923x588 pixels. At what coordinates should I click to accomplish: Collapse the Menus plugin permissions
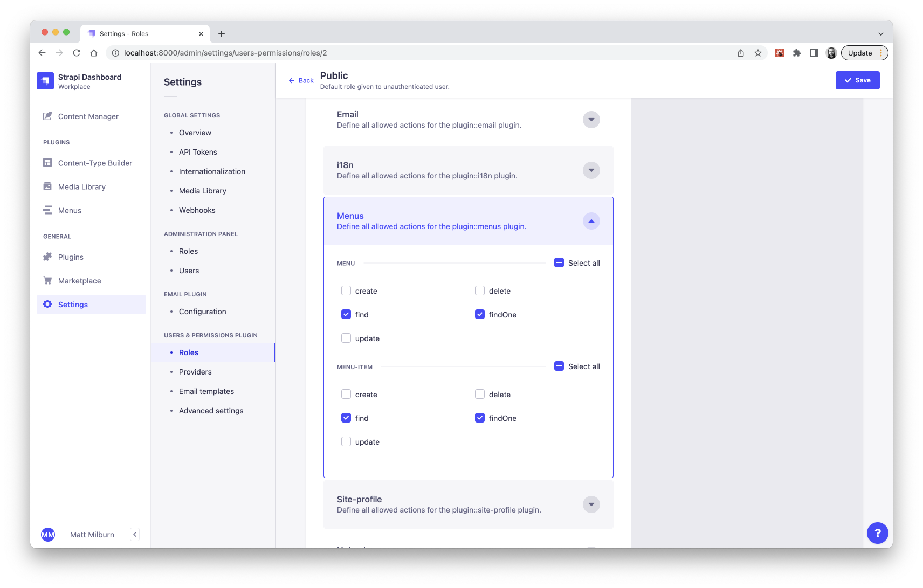[591, 221]
